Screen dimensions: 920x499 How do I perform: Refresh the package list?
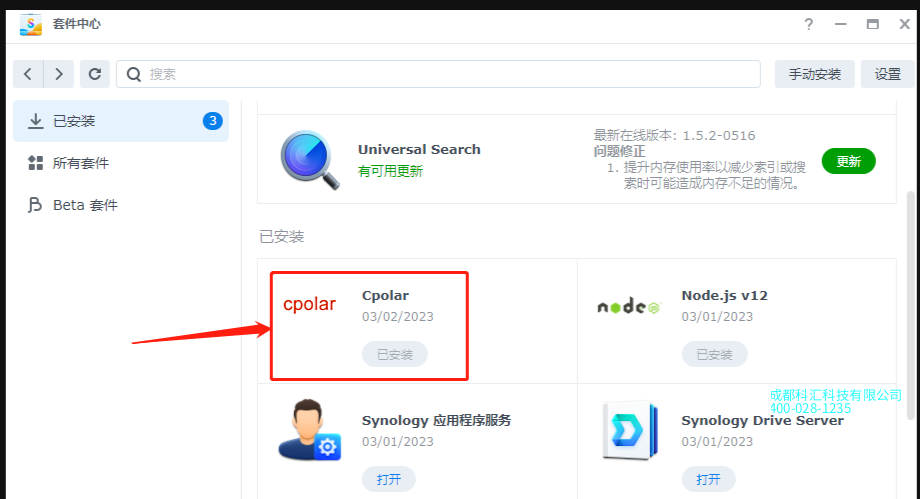94,74
